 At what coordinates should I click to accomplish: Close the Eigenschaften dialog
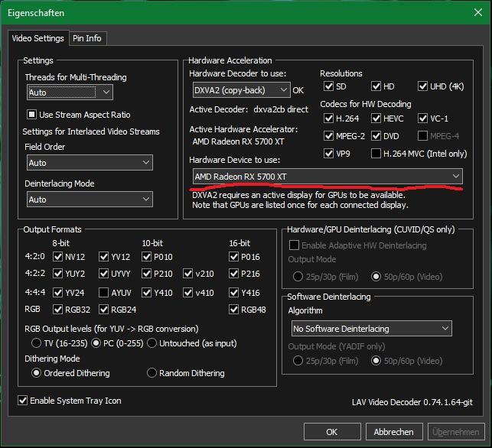[x=478, y=12]
